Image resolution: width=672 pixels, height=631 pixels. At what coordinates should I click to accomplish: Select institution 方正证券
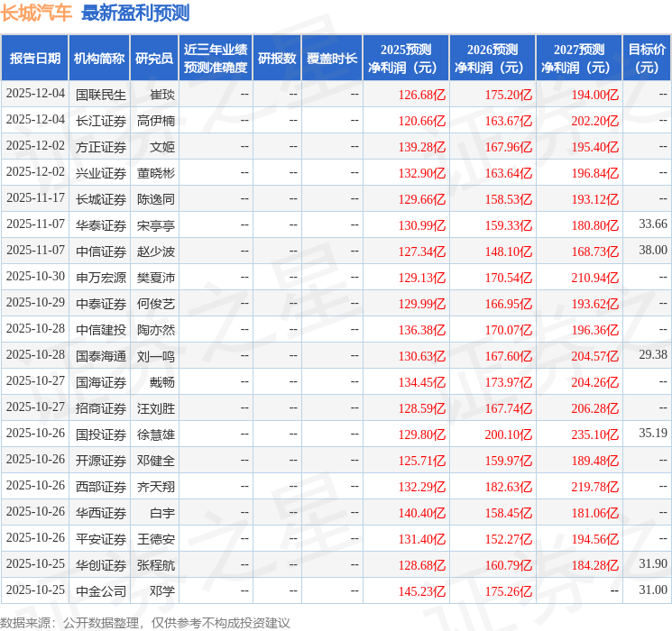[101, 147]
